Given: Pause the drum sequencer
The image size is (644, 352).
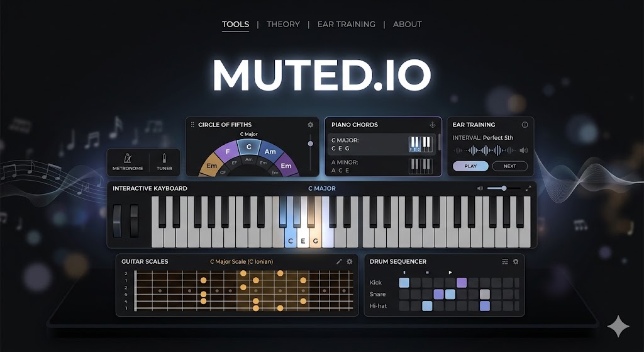Looking at the screenshot, I should coord(404,272).
